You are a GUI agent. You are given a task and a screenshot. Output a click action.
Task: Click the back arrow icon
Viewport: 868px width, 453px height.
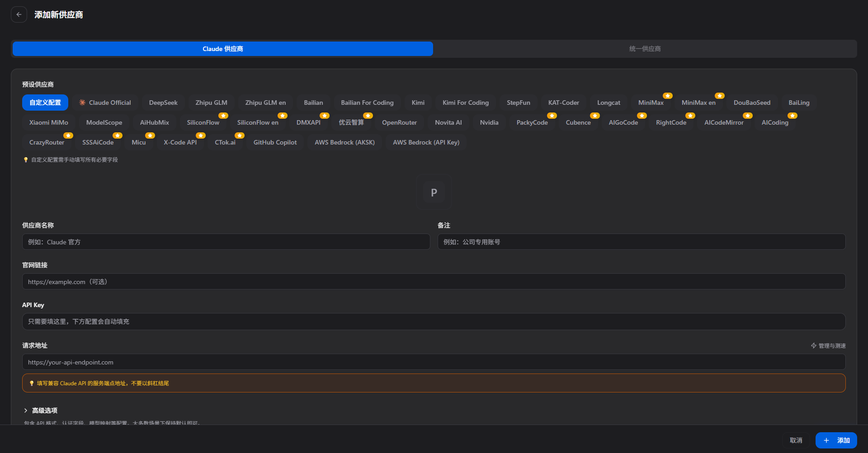19,14
